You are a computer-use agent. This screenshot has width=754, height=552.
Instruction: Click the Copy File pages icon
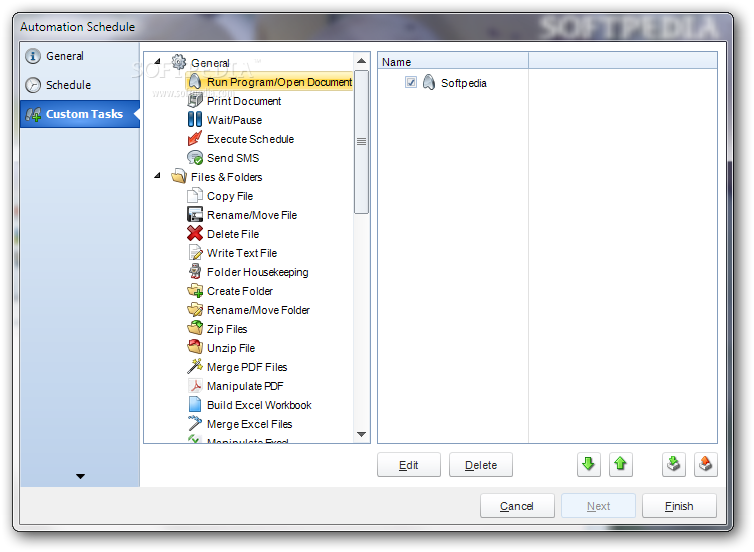(195, 196)
